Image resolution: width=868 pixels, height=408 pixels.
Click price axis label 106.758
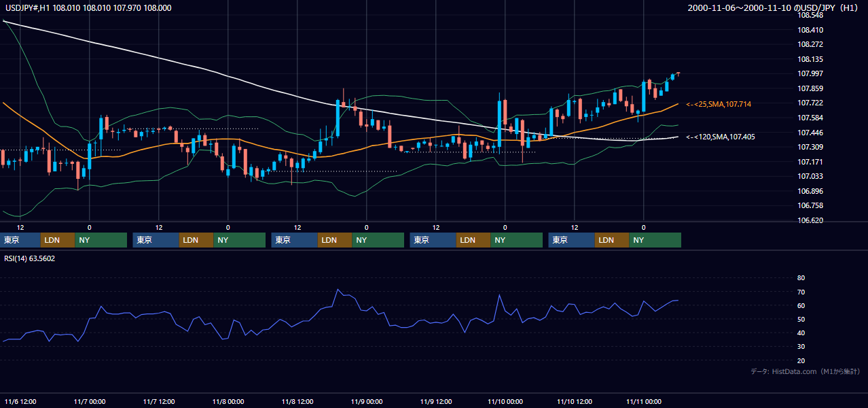(x=811, y=206)
